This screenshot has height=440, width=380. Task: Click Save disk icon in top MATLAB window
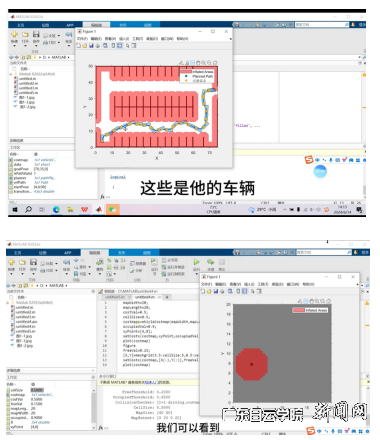pyautogui.click(x=36, y=34)
